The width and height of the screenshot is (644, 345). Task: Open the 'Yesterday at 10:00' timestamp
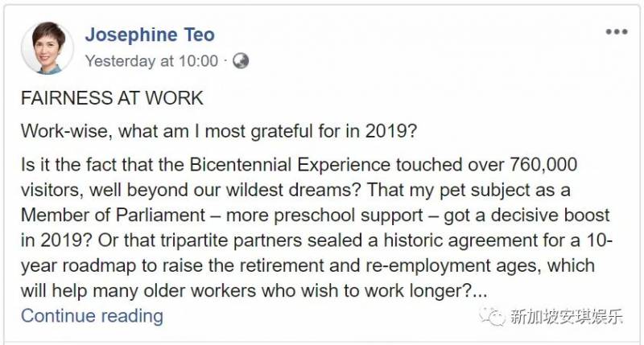pyautogui.click(x=151, y=61)
